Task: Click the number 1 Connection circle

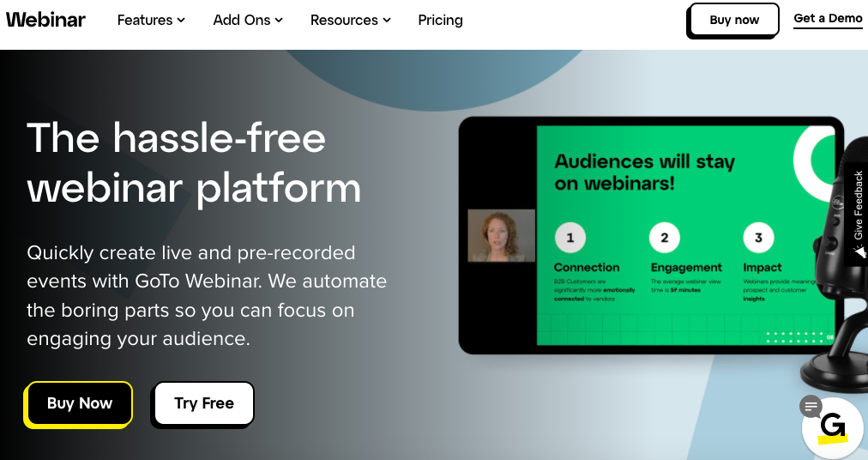Action: click(x=570, y=238)
